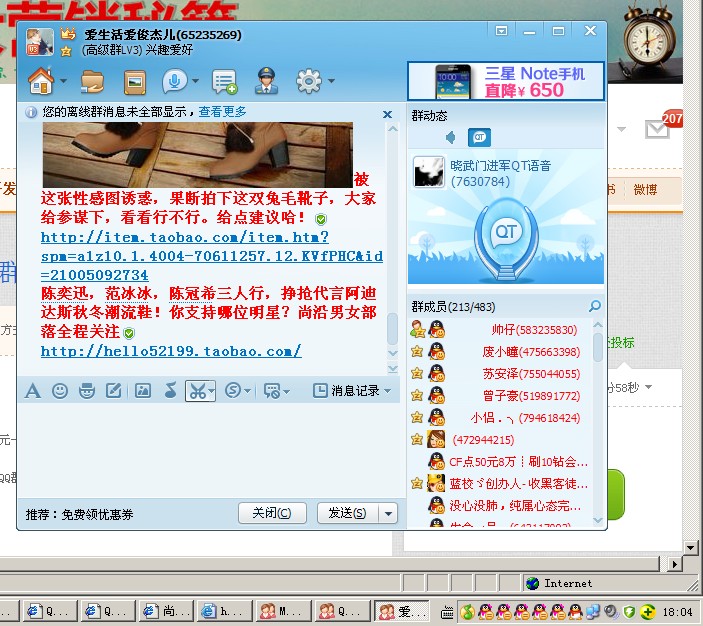
Task: Open the group photo album icon
Action: [135, 83]
